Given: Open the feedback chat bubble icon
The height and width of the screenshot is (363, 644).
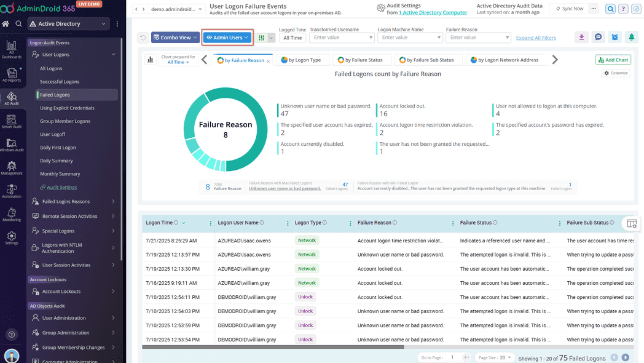Looking at the screenshot, I should [x=599, y=38].
